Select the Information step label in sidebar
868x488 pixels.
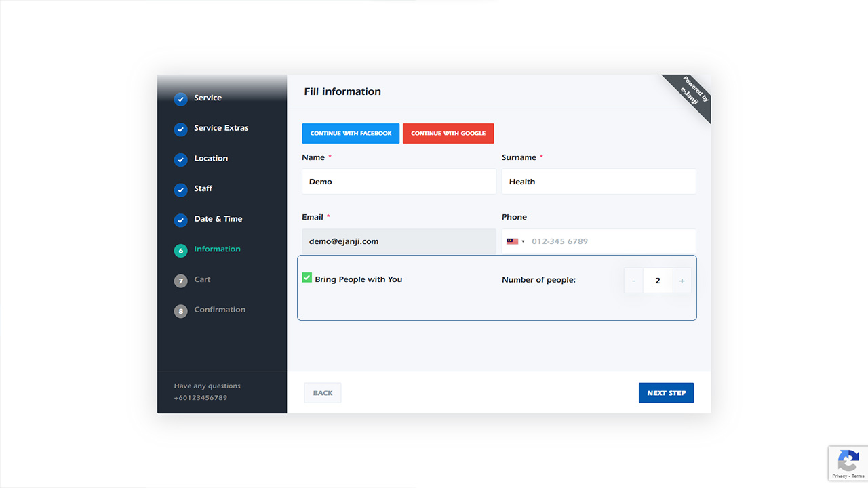[x=217, y=249]
